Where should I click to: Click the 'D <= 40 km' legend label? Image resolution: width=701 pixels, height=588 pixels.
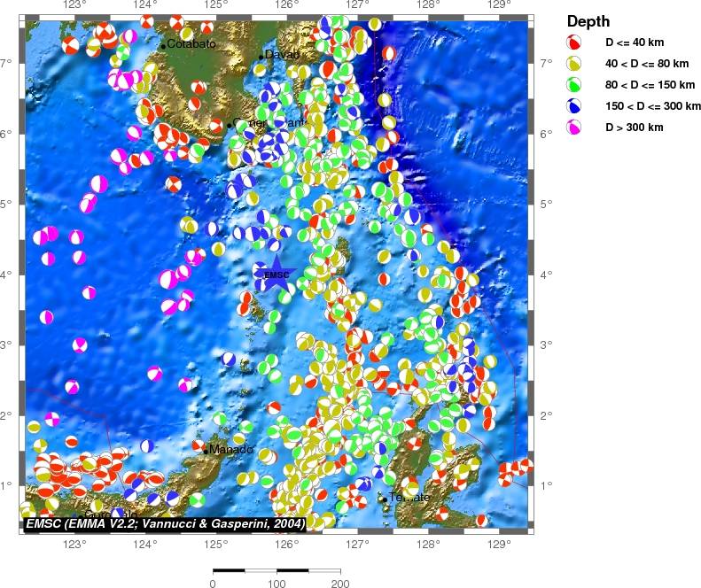coord(635,43)
